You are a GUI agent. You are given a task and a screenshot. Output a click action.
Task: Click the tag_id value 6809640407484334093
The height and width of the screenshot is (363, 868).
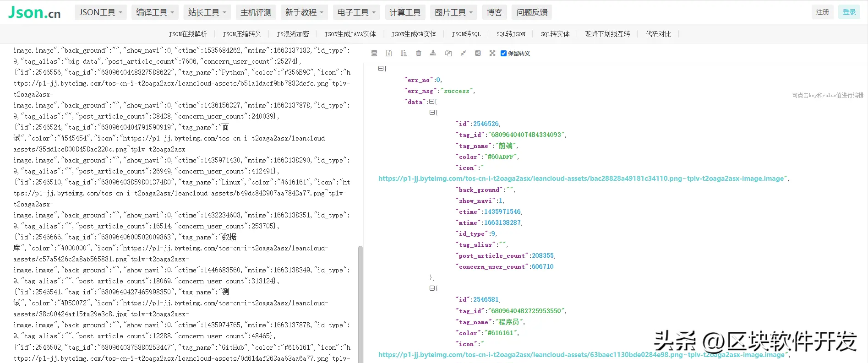(526, 135)
